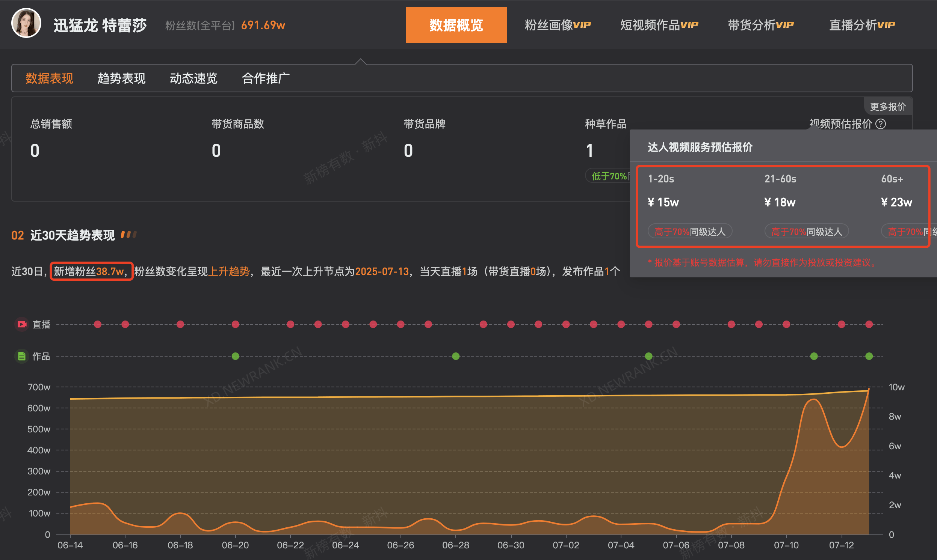Select the 数据概览 navigation item

coord(456,24)
